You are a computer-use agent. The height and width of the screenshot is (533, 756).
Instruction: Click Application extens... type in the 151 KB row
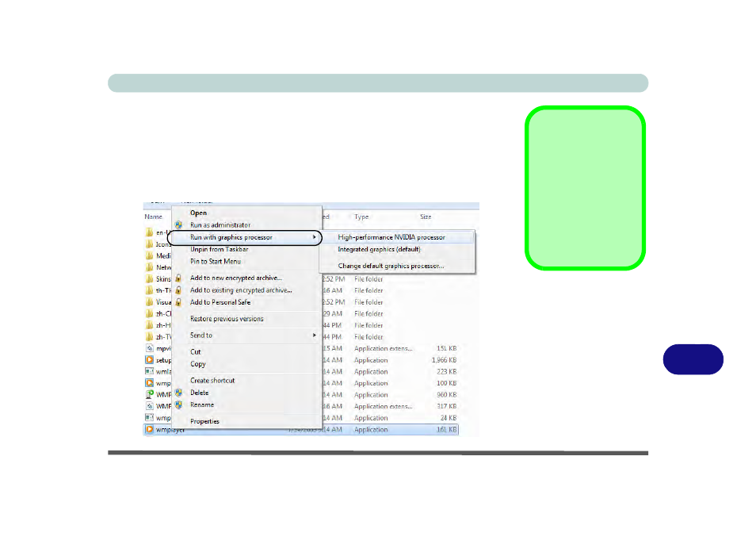click(x=384, y=348)
